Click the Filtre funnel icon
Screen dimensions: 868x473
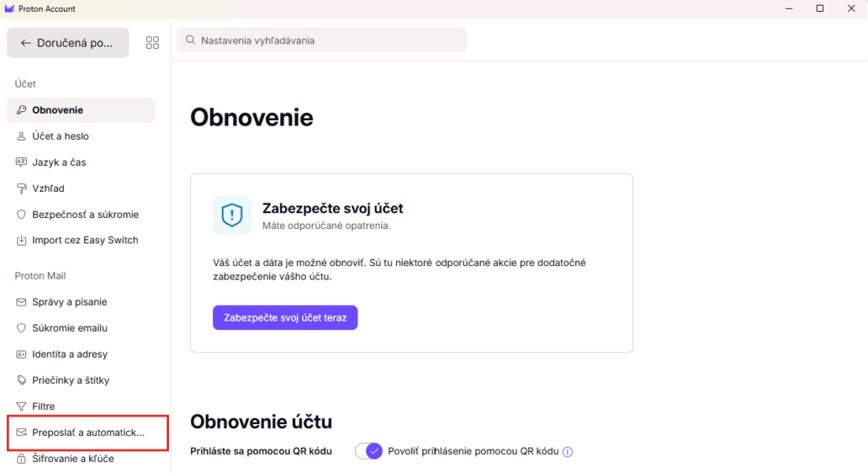(21, 406)
